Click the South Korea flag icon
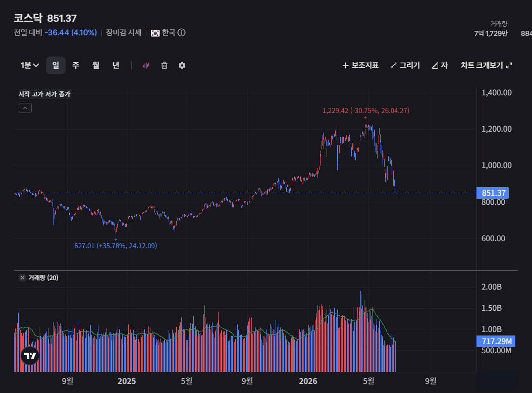The height and width of the screenshot is (393, 532). coord(155,33)
